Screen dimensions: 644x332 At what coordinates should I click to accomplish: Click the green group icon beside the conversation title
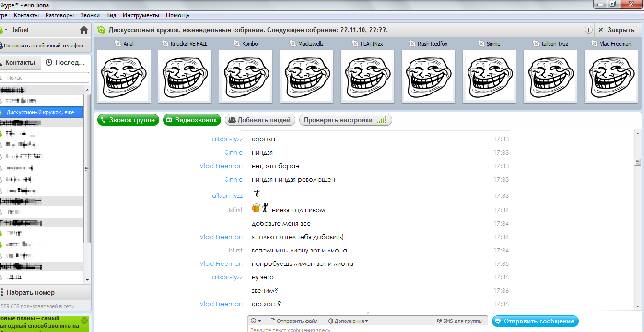coord(101,30)
